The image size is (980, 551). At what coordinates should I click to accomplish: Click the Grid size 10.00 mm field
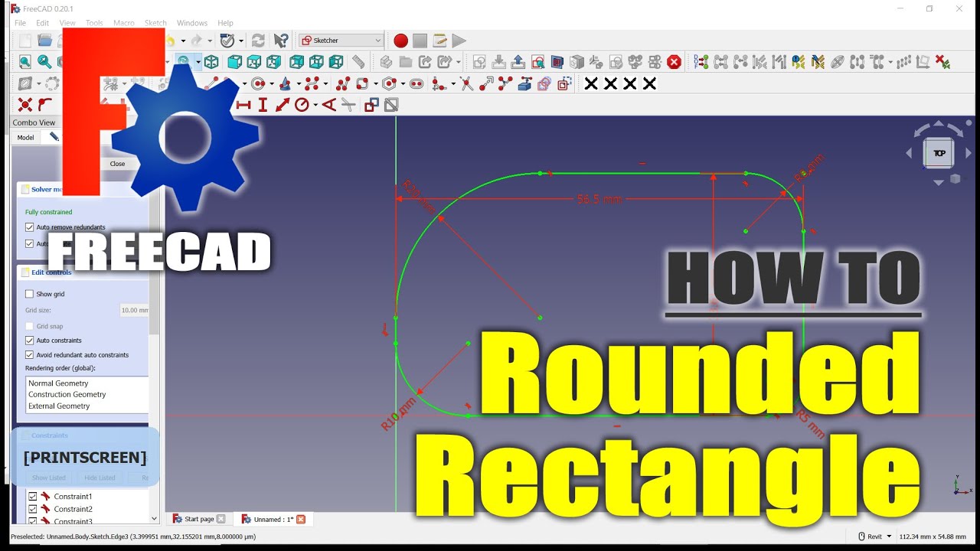tap(134, 310)
